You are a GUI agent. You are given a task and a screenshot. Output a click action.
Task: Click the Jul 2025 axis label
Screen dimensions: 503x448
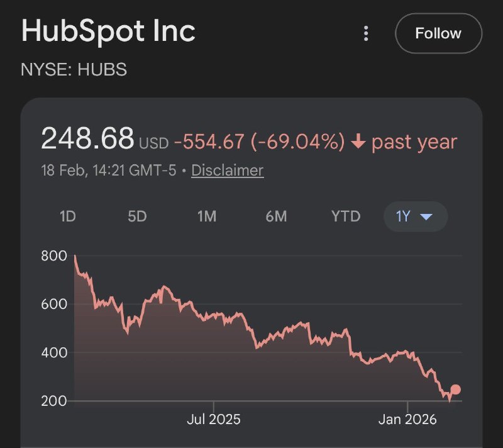214,420
